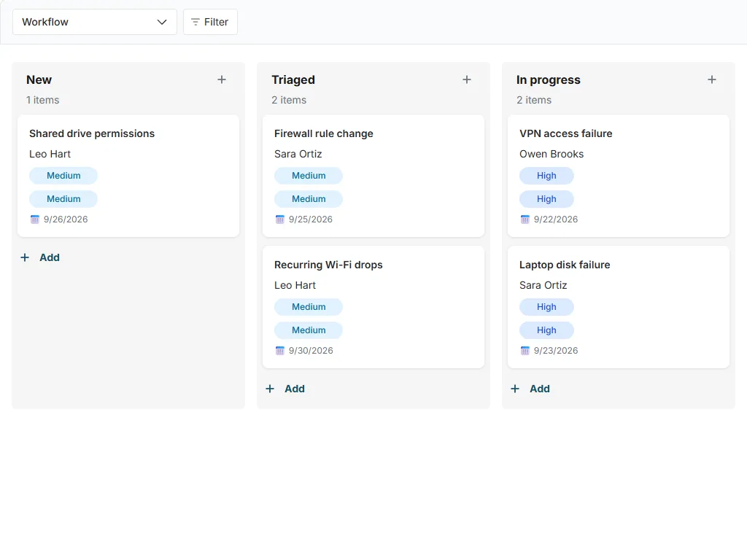Screen dimensions: 747x560
Task: Click the 1 items count under New
Action: tap(43, 101)
